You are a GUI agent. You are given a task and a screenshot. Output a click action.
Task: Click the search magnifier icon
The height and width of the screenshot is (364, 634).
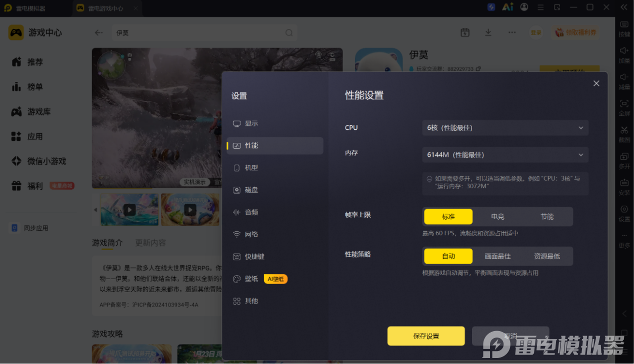click(x=289, y=32)
